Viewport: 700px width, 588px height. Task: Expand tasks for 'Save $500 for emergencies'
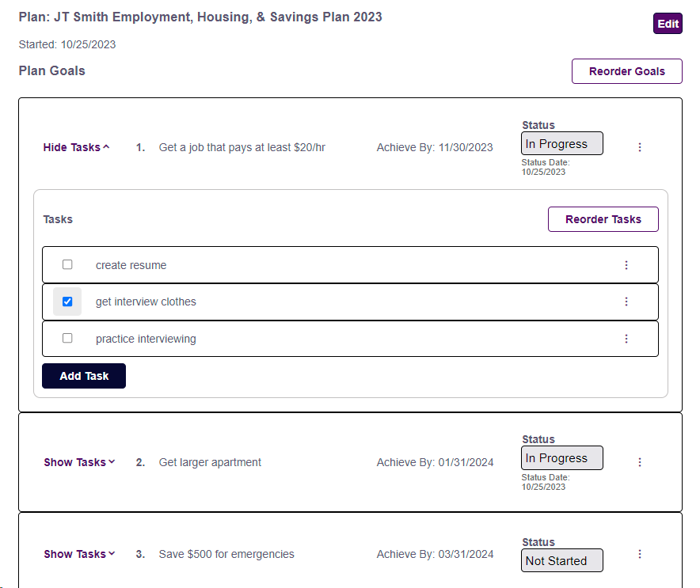(x=79, y=554)
